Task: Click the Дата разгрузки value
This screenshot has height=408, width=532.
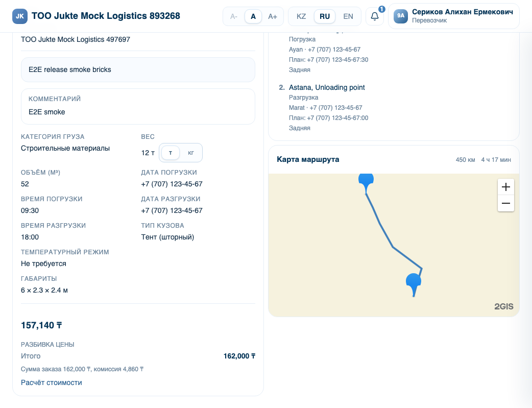Action: tap(172, 210)
